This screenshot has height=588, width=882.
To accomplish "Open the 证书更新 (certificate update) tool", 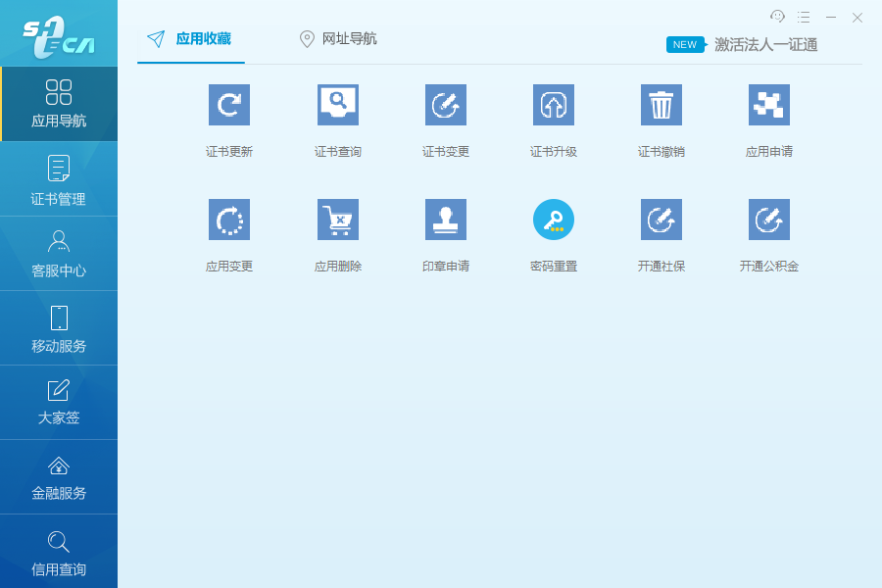I will (x=229, y=104).
